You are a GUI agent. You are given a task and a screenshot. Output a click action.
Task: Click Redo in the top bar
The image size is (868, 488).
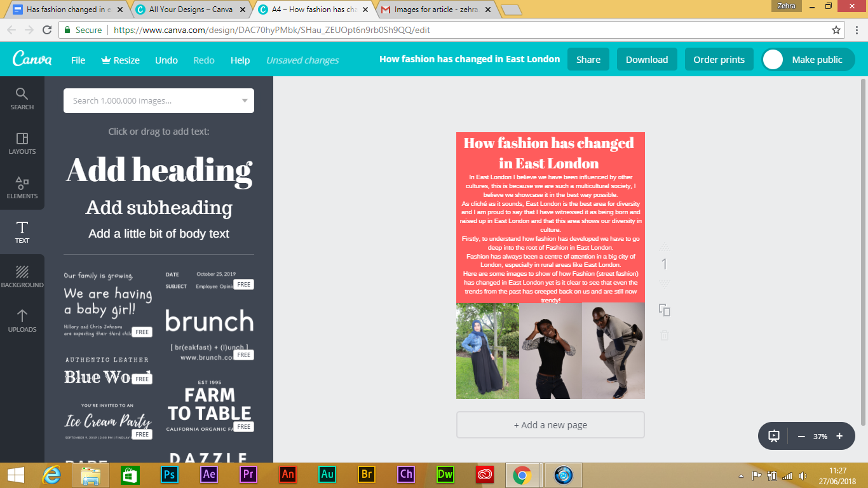204,60
